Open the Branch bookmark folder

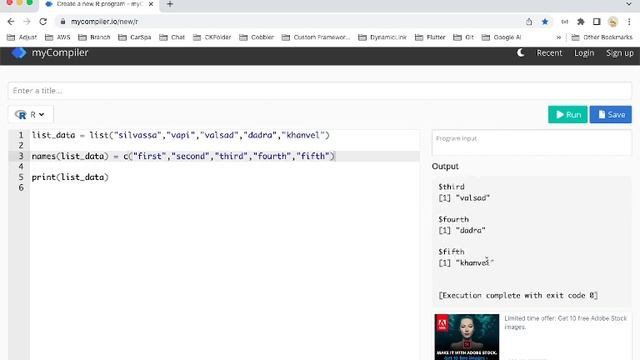pos(94,37)
